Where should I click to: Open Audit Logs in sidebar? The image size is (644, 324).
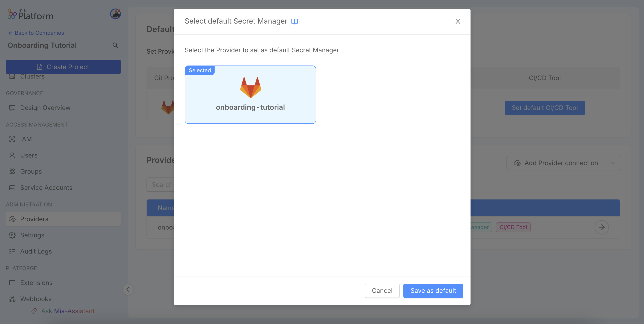pos(63,251)
